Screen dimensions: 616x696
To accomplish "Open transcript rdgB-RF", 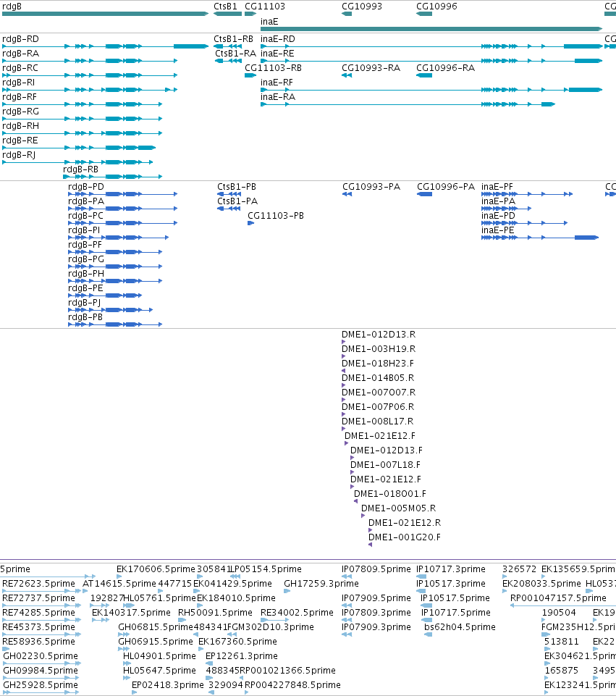I will 20,97.
